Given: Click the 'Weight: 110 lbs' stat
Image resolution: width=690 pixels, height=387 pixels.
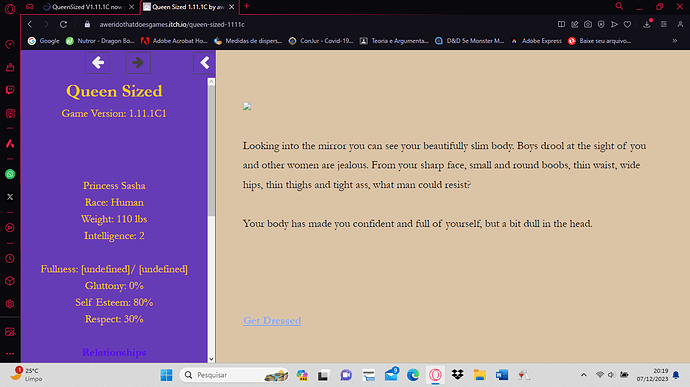Looking at the screenshot, I should pos(114,219).
